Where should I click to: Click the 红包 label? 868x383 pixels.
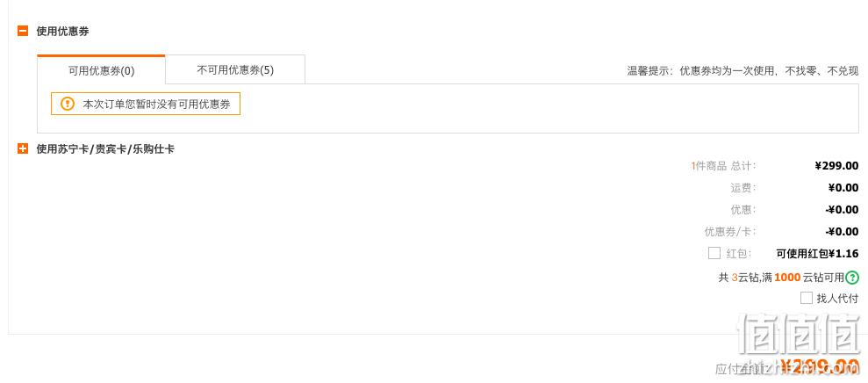click(x=738, y=254)
